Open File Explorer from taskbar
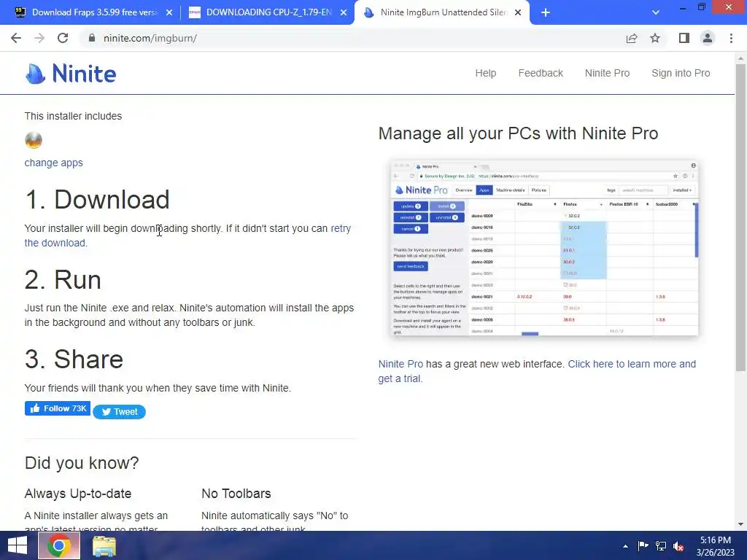The height and width of the screenshot is (560, 747). click(104, 545)
